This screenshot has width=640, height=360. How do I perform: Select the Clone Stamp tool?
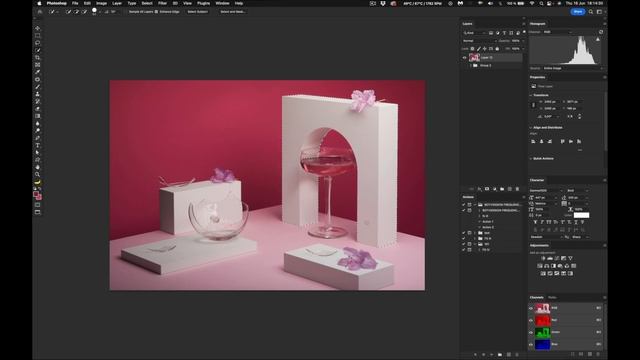[38, 94]
